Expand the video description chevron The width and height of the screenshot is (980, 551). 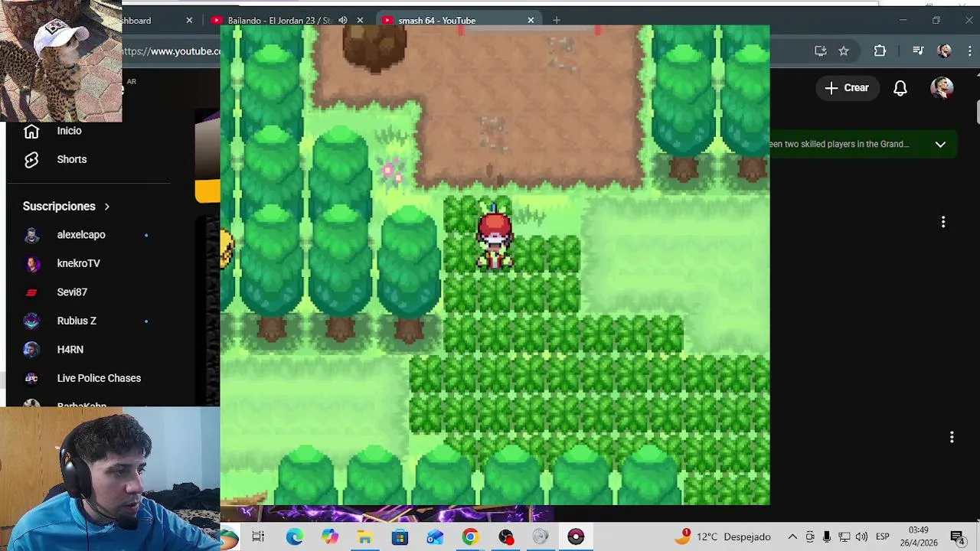point(940,144)
